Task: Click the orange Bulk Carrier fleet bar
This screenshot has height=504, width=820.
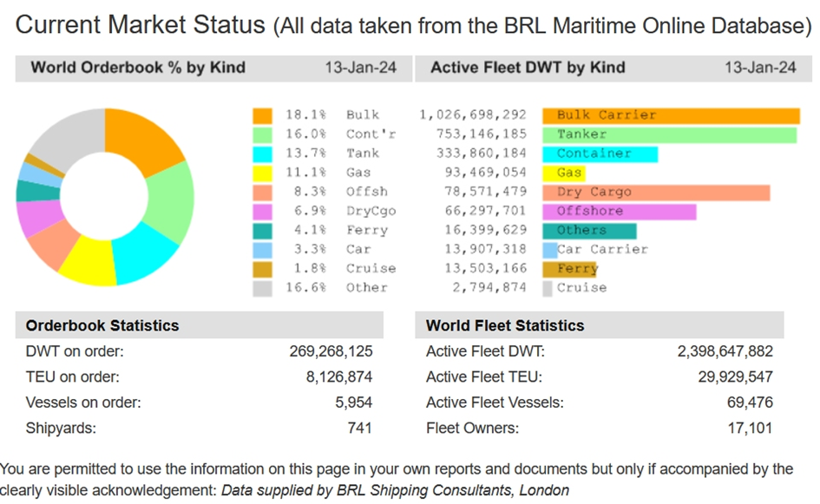Action: point(670,115)
